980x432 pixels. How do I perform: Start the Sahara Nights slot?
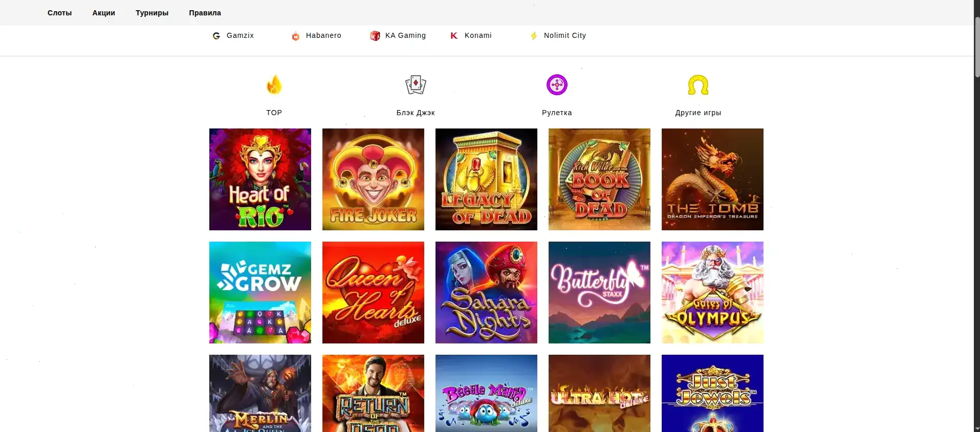point(486,292)
